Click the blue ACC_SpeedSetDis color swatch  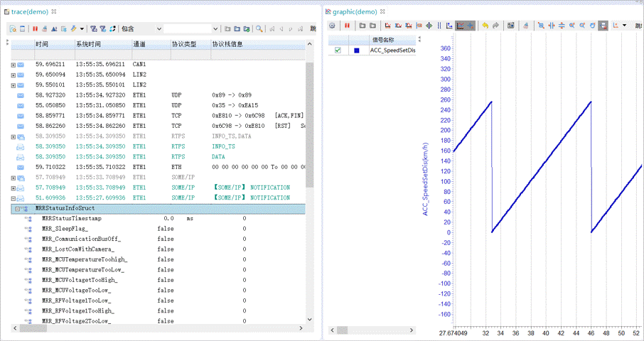click(357, 50)
